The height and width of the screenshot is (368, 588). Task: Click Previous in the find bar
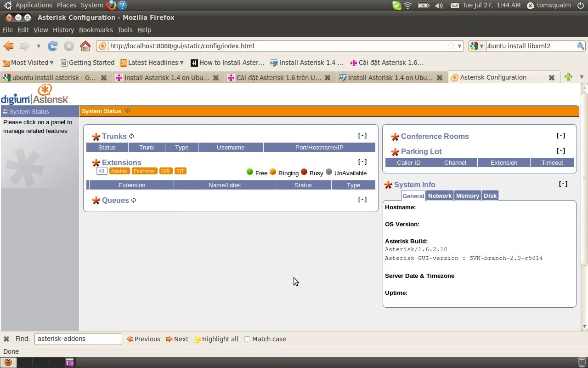coord(143,339)
